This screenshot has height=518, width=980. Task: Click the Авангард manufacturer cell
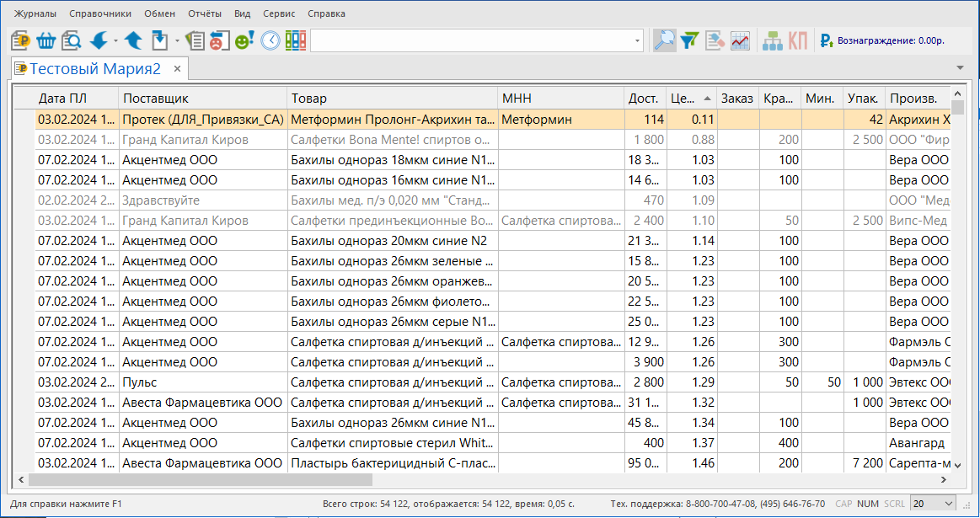coord(918,443)
